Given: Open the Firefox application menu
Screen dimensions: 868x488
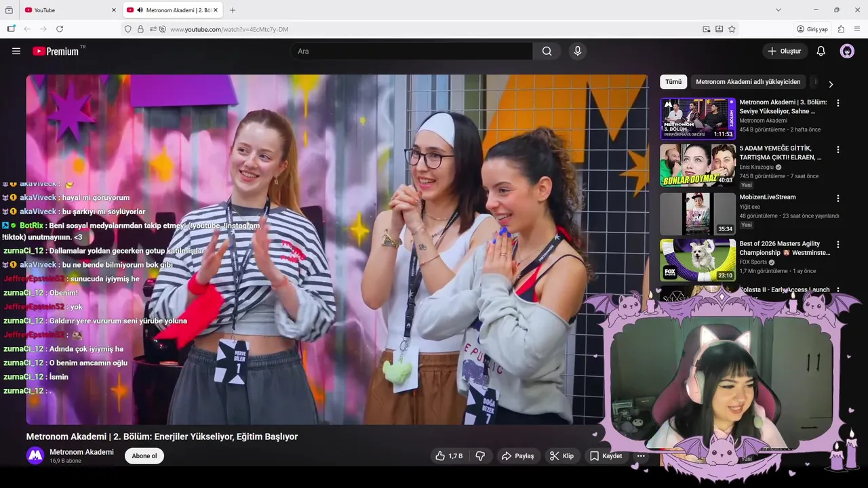Looking at the screenshot, I should coord(857,29).
